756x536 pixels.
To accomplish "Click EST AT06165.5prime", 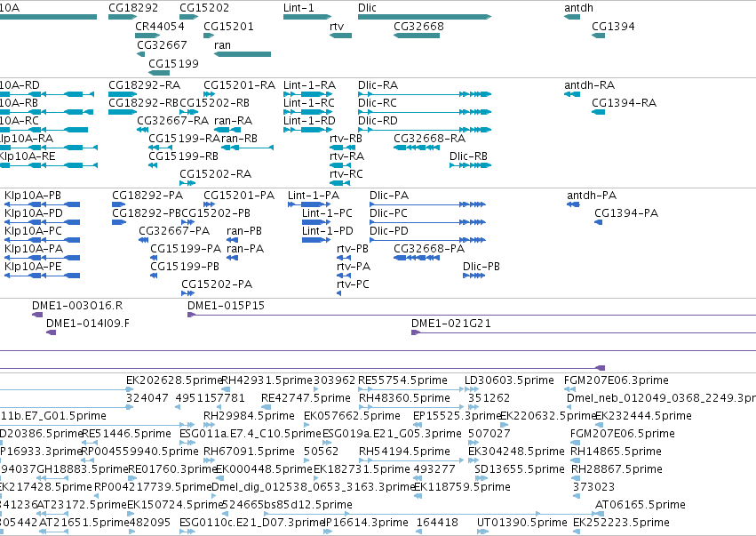I will [x=641, y=505].
